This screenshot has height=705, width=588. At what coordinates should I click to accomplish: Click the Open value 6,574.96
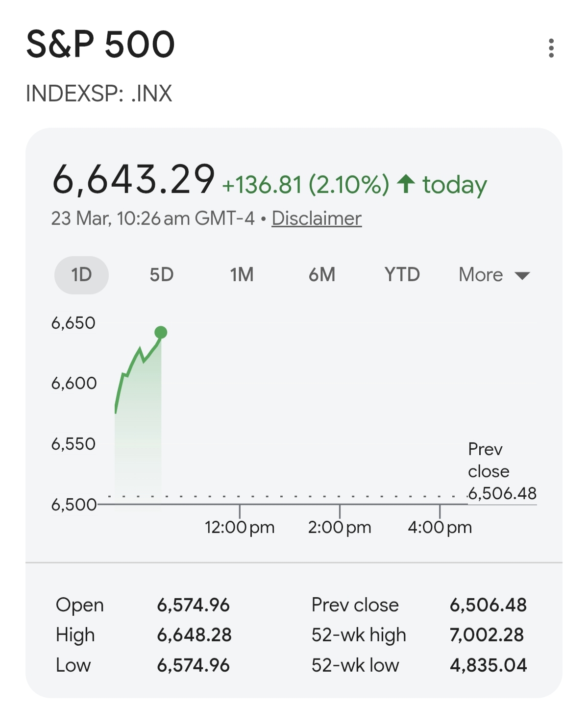coord(193,605)
